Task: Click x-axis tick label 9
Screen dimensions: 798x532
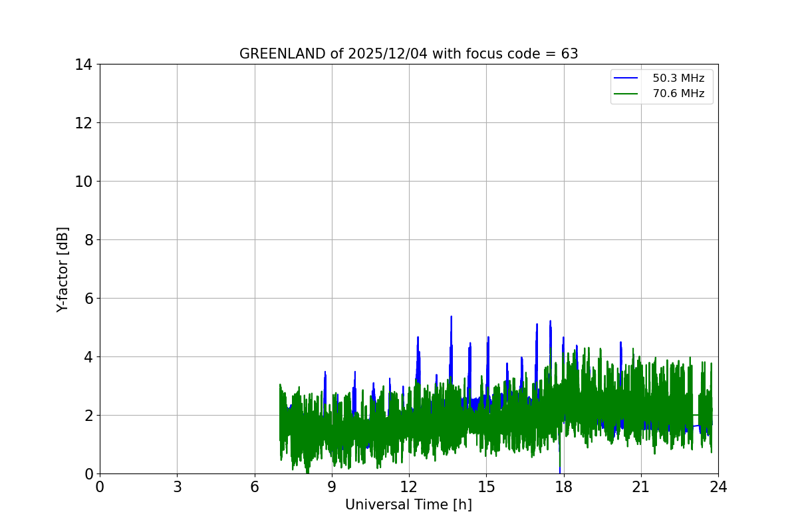Action: (332, 487)
